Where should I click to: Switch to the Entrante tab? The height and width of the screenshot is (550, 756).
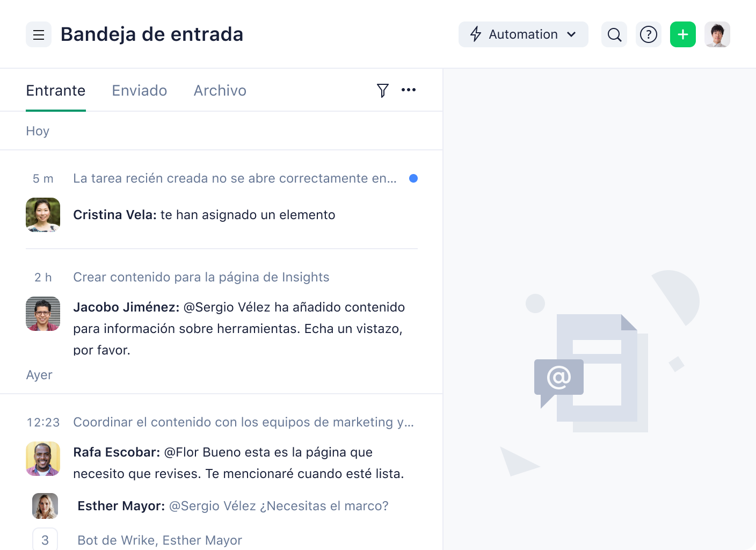[x=56, y=90]
